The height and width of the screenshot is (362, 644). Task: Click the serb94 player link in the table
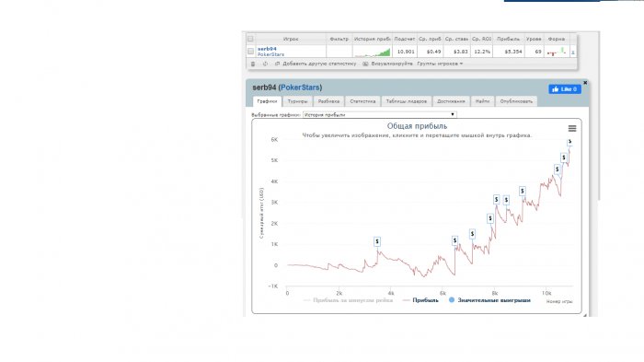(x=267, y=49)
